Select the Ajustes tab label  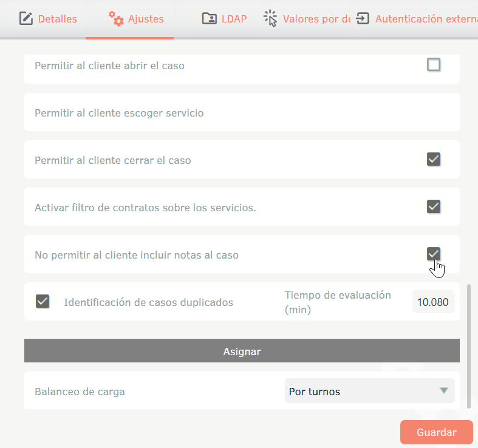[146, 19]
